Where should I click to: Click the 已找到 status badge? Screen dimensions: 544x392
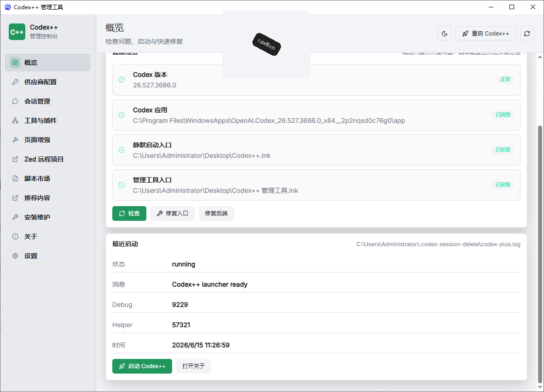pos(503,115)
